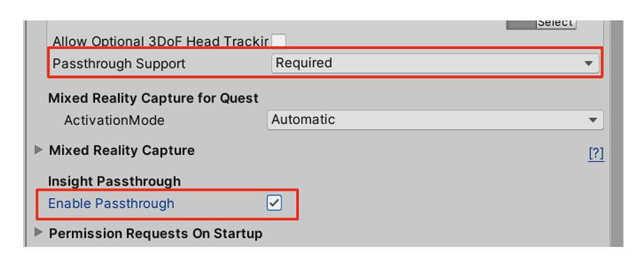Click the ActivationMode property label
Image resolution: width=644 pixels, height=261 pixels.
pyautogui.click(x=114, y=120)
